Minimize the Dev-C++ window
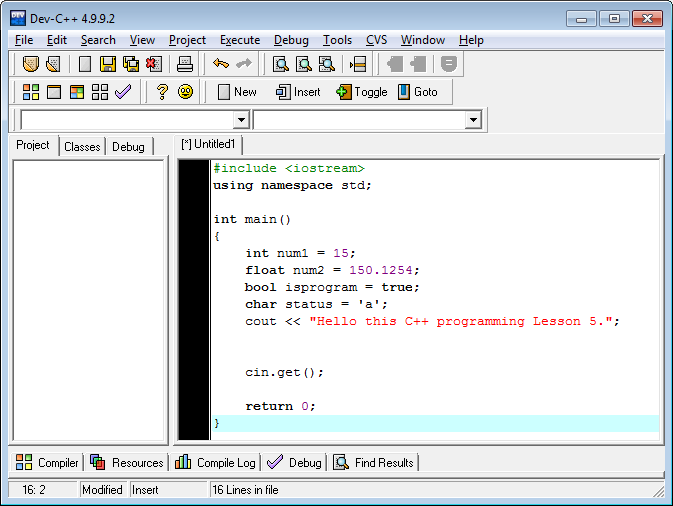 tap(581, 19)
